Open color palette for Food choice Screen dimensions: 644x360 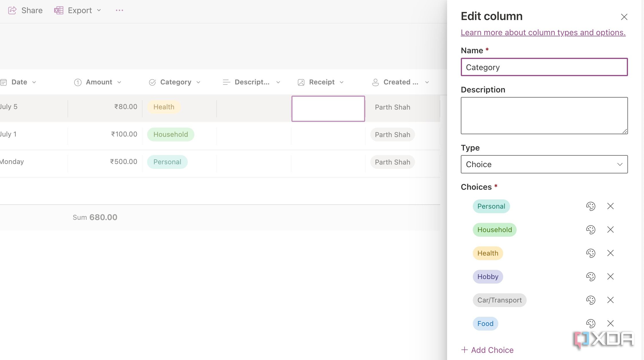pyautogui.click(x=590, y=324)
